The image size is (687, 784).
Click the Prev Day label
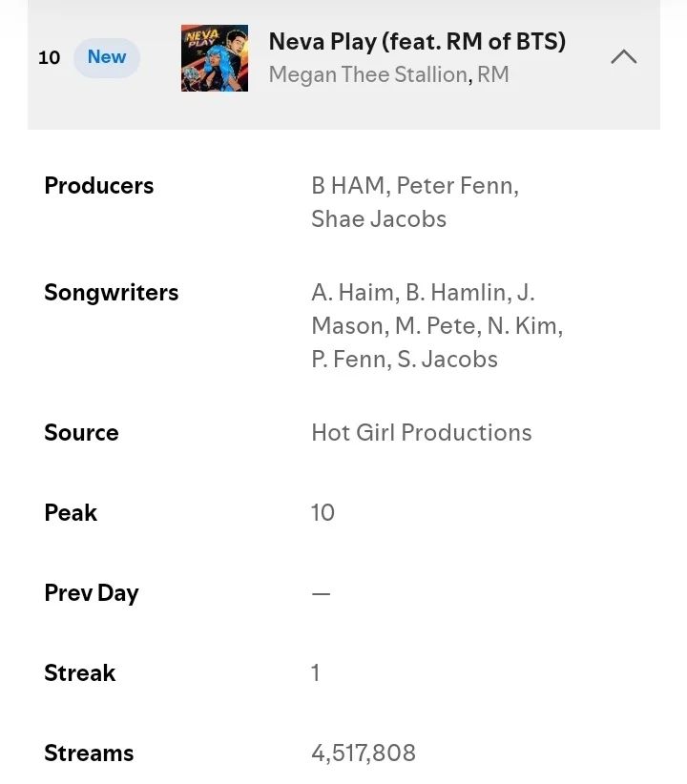[x=92, y=593]
